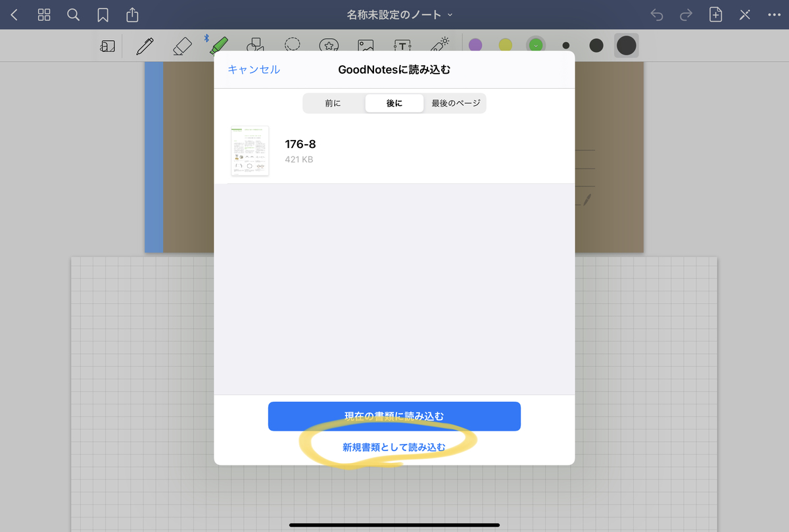Switch to the 最後のページ segment
The height and width of the screenshot is (532, 789).
click(x=454, y=103)
